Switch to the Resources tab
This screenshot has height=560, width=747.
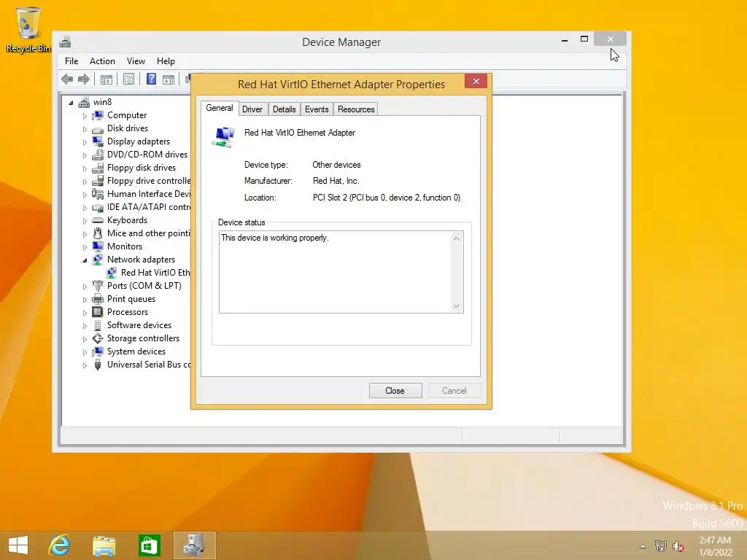pos(356,109)
